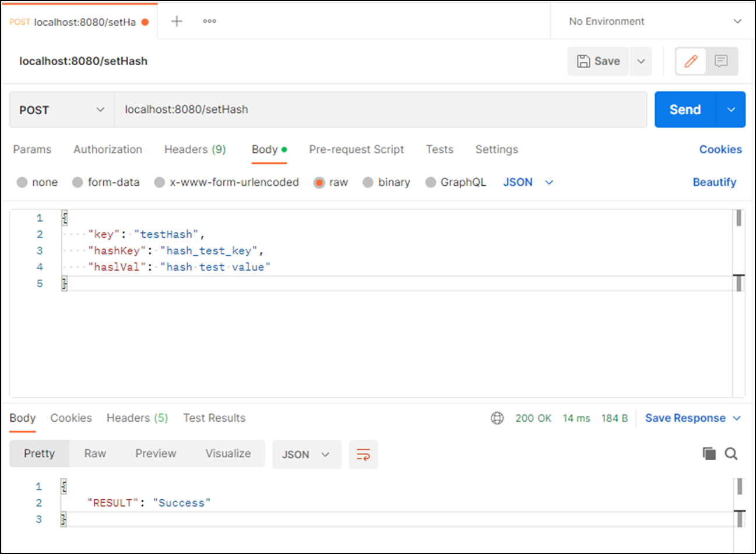Click "Success" value in response

point(181,503)
